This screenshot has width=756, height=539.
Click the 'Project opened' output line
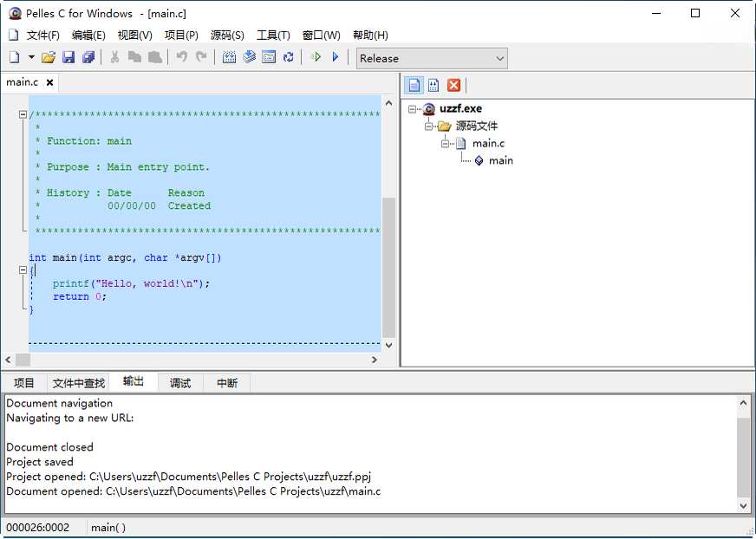click(x=188, y=477)
